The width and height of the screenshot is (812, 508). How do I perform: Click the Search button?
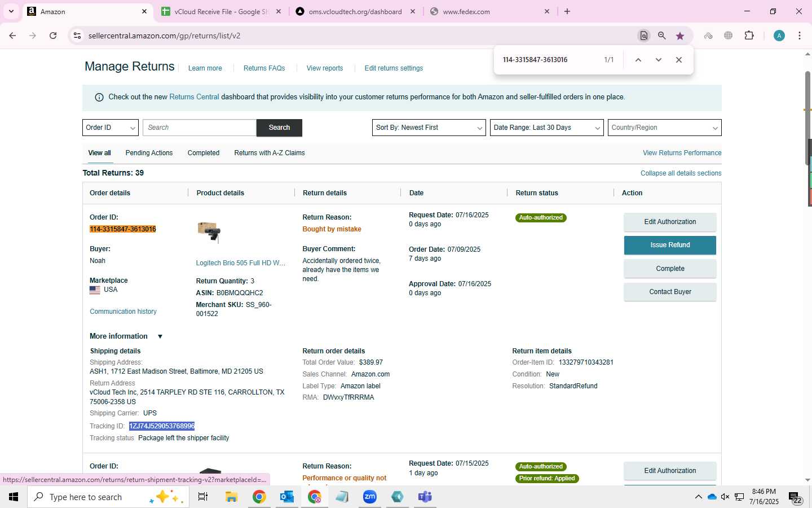point(279,128)
